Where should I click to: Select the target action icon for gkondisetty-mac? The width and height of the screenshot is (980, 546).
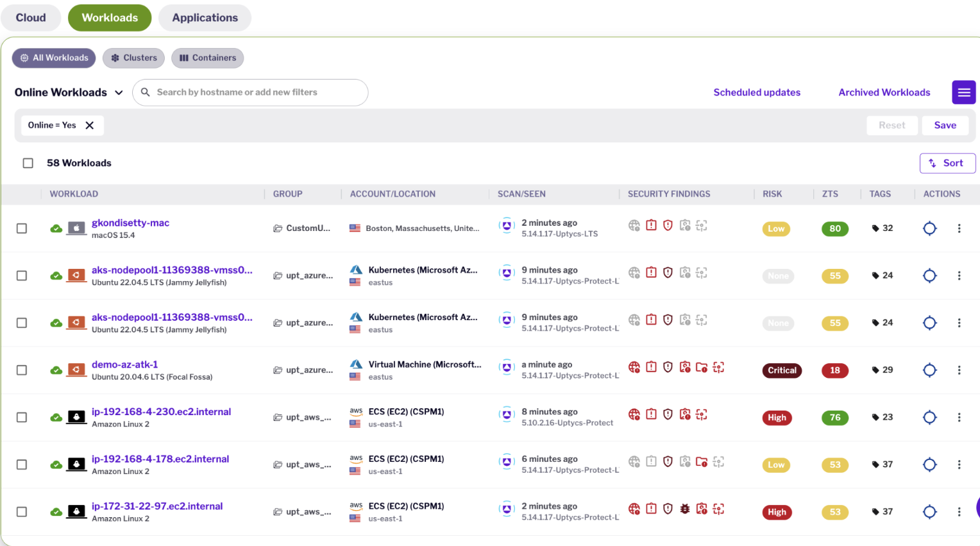(929, 228)
